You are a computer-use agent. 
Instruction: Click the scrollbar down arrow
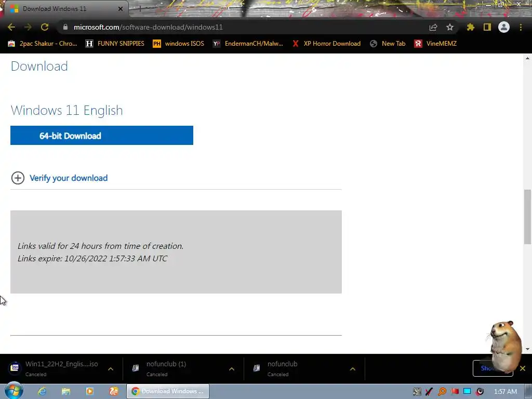tap(527, 349)
